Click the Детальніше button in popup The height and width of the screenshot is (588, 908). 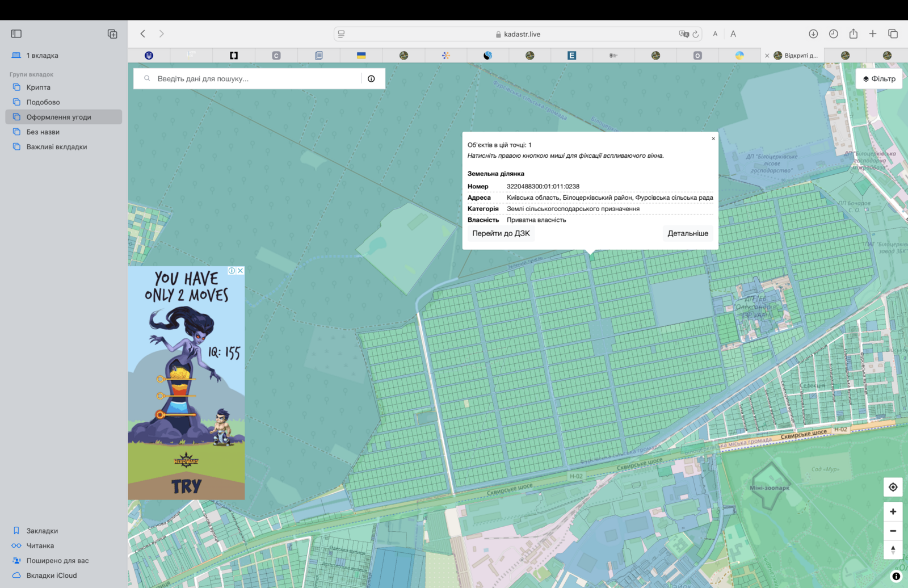[687, 233]
